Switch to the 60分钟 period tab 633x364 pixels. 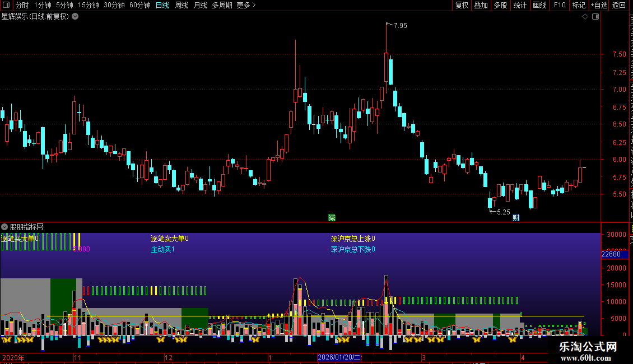coord(139,5)
